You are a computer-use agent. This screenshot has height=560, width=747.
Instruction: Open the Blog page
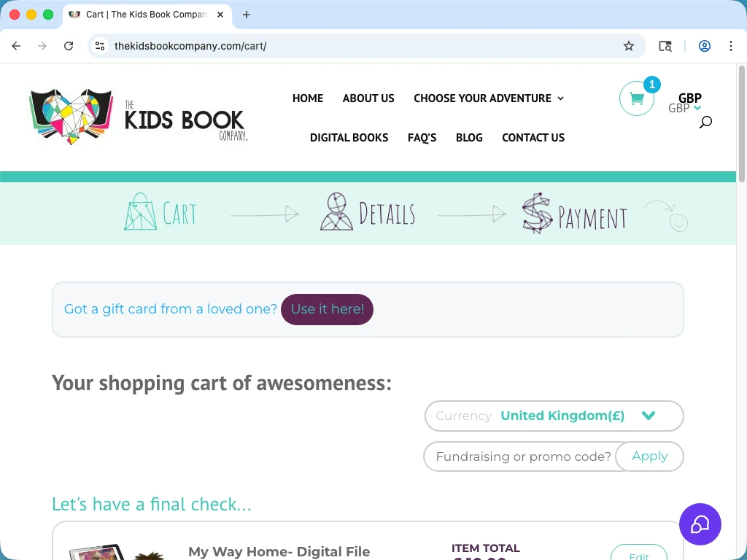pos(469,137)
